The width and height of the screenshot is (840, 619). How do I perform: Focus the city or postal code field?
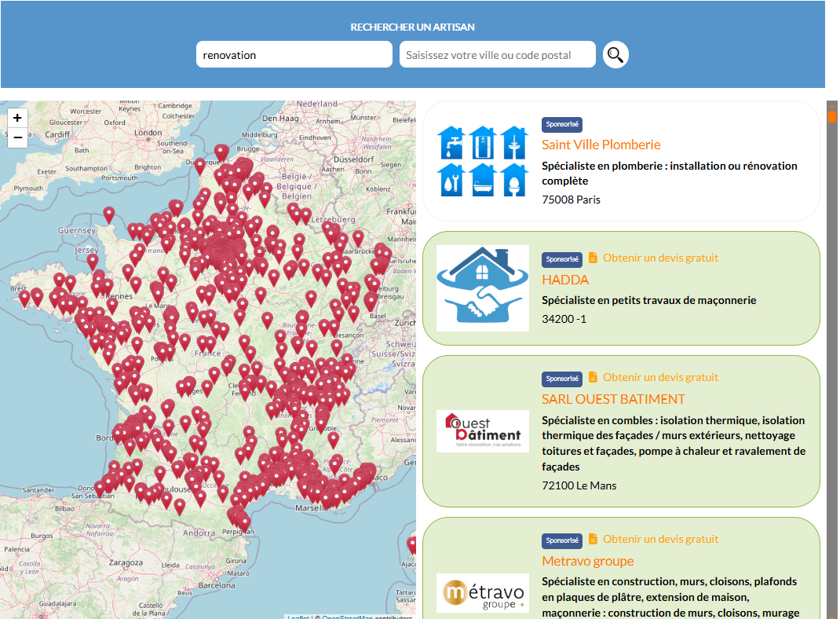click(497, 55)
